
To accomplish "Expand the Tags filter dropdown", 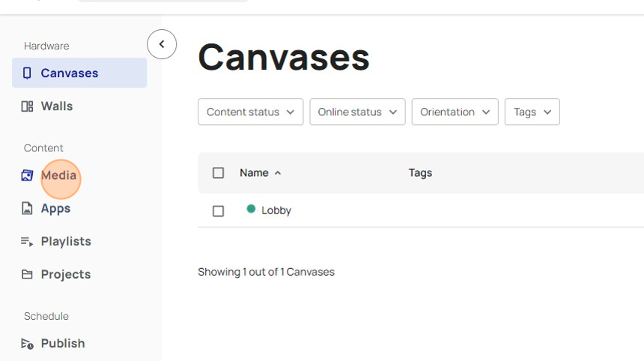I will [532, 112].
